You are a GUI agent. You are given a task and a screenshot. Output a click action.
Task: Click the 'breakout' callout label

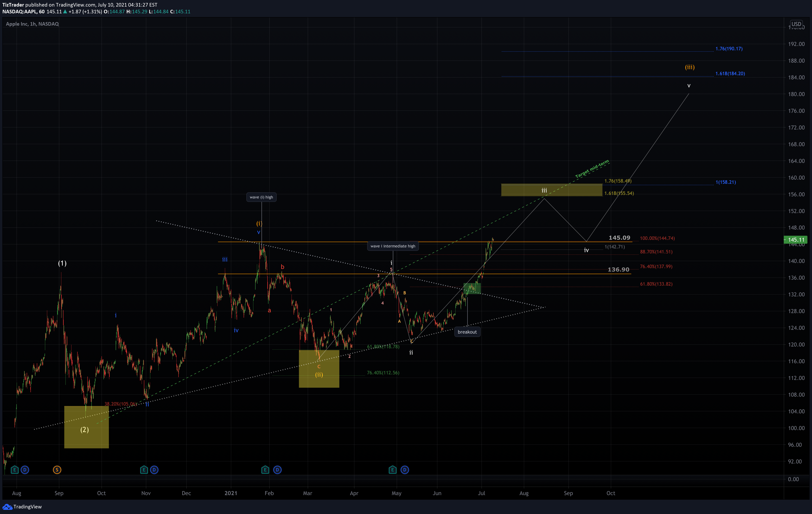click(467, 332)
